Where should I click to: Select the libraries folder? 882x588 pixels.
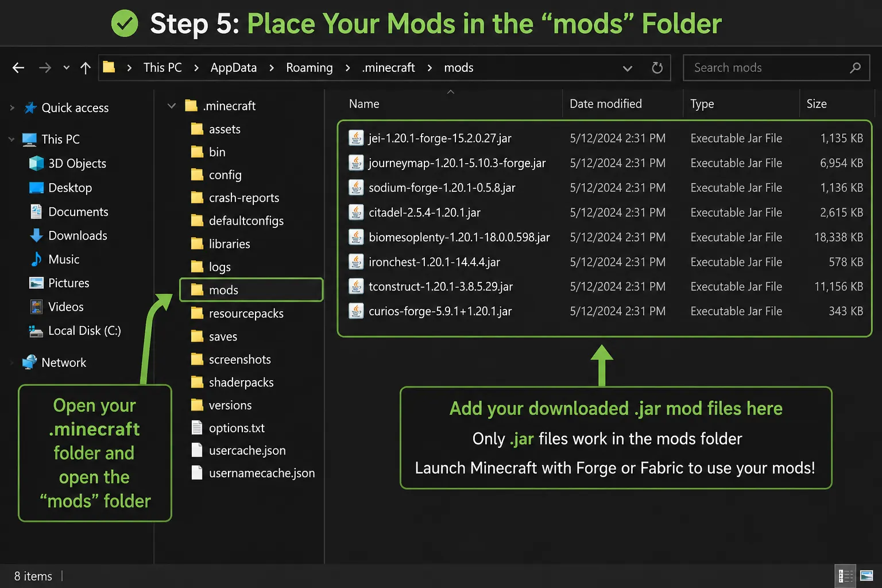coord(220,243)
